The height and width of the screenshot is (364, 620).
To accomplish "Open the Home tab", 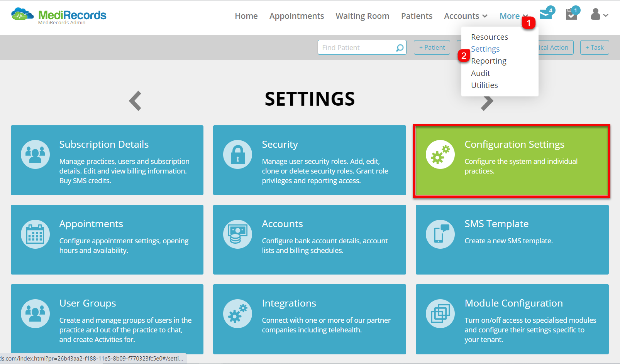I will (246, 16).
